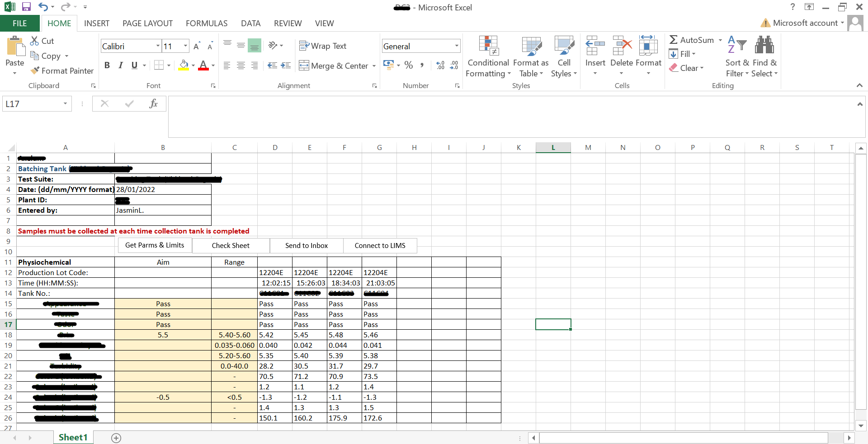Image resolution: width=868 pixels, height=444 pixels.
Task: Open the Calibri font name dropdown
Action: [158, 46]
